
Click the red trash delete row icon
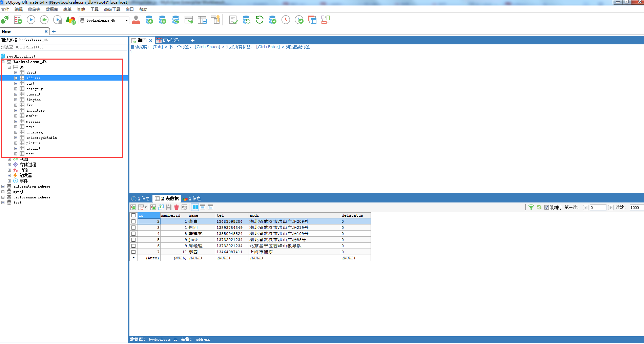[x=176, y=207]
